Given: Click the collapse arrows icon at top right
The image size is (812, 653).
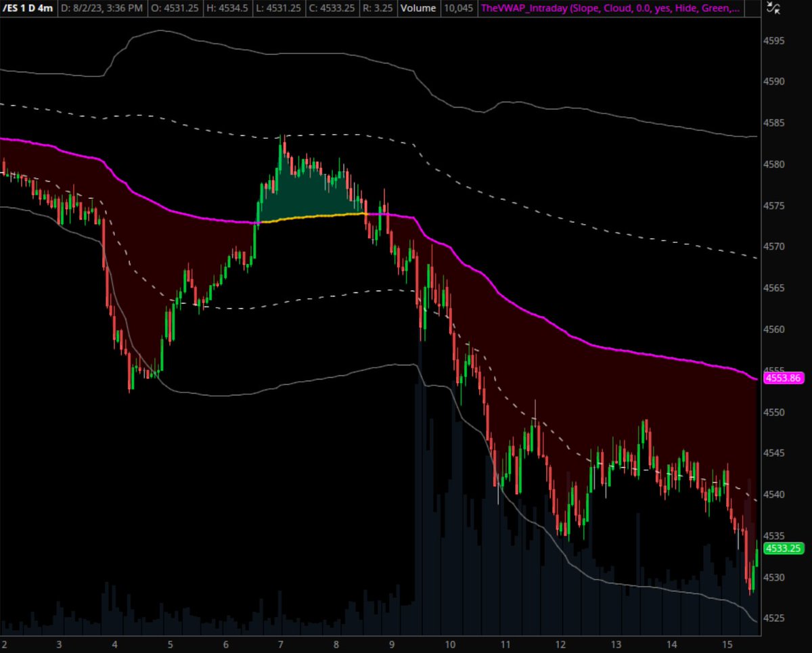Looking at the screenshot, I should (775, 8).
